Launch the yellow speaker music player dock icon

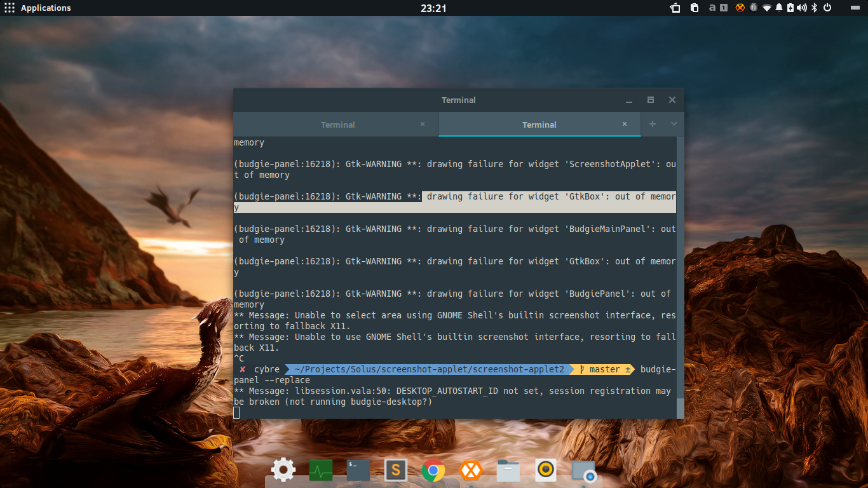[546, 471]
